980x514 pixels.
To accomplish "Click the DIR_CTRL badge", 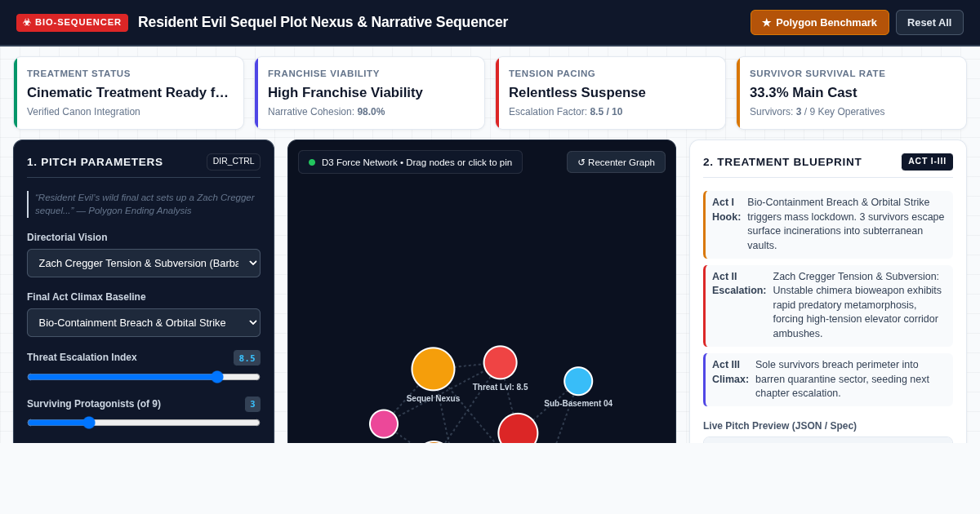I will [234, 162].
